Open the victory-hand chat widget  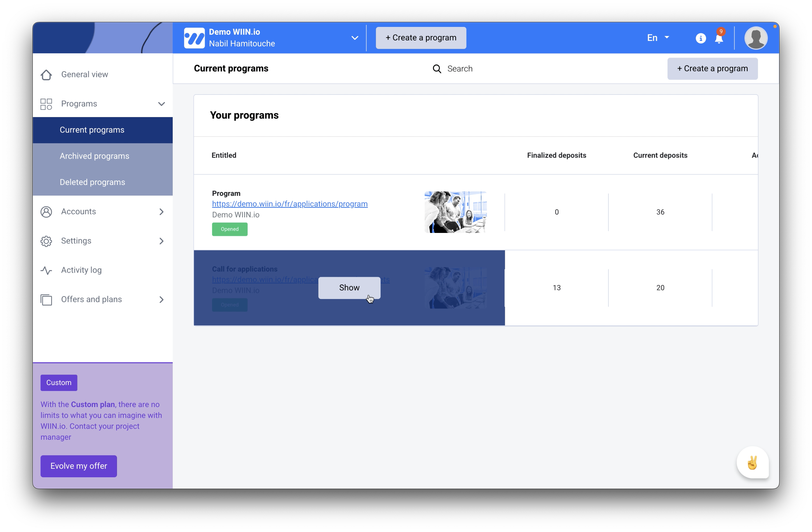tap(752, 463)
